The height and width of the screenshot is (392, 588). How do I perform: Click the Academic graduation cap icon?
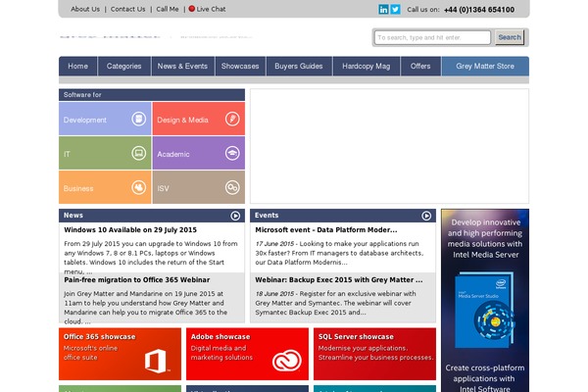pyautogui.click(x=232, y=153)
